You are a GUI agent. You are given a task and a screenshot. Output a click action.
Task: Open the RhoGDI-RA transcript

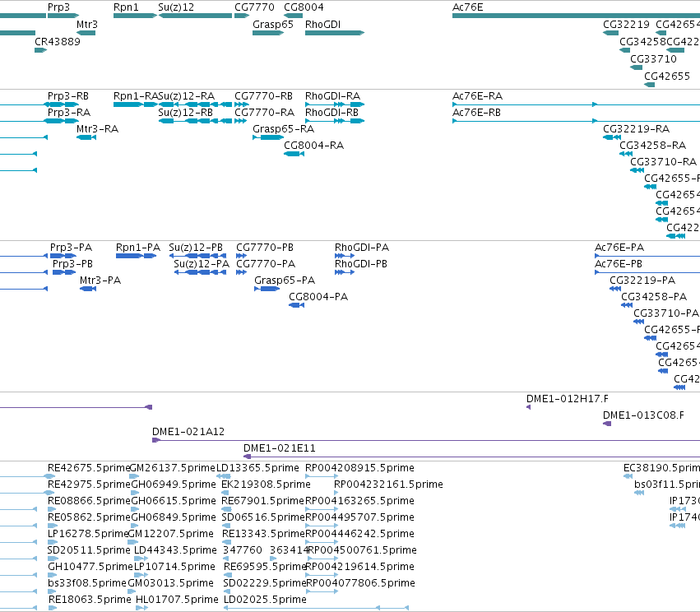click(335, 104)
